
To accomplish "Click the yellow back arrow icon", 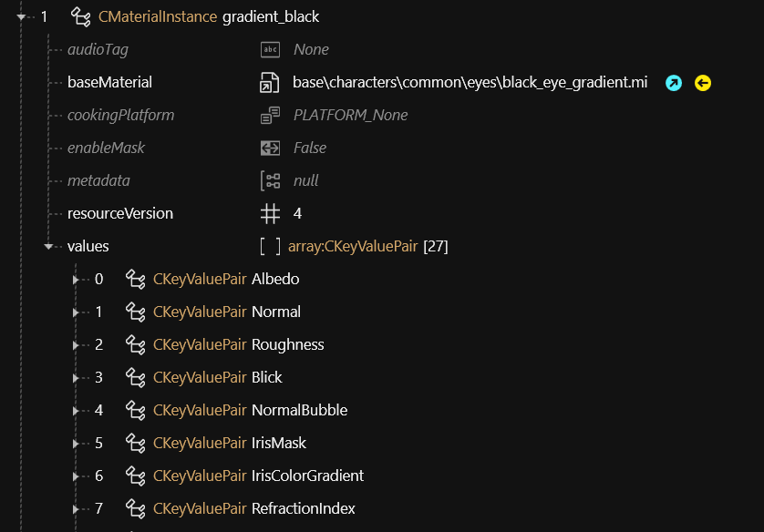I will (x=703, y=83).
